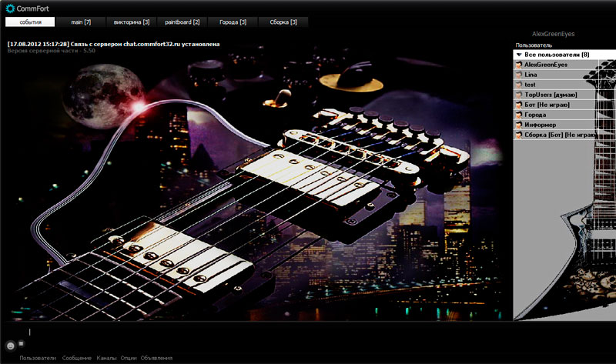This screenshot has width=616, height=364.
Task: Select the Города [3] channel tab
Action: click(233, 22)
